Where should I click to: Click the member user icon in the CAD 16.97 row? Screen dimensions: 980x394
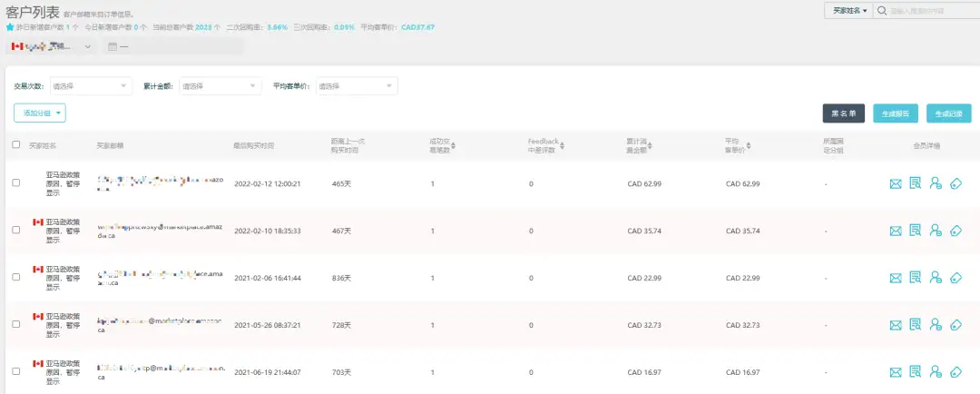pyautogui.click(x=936, y=371)
